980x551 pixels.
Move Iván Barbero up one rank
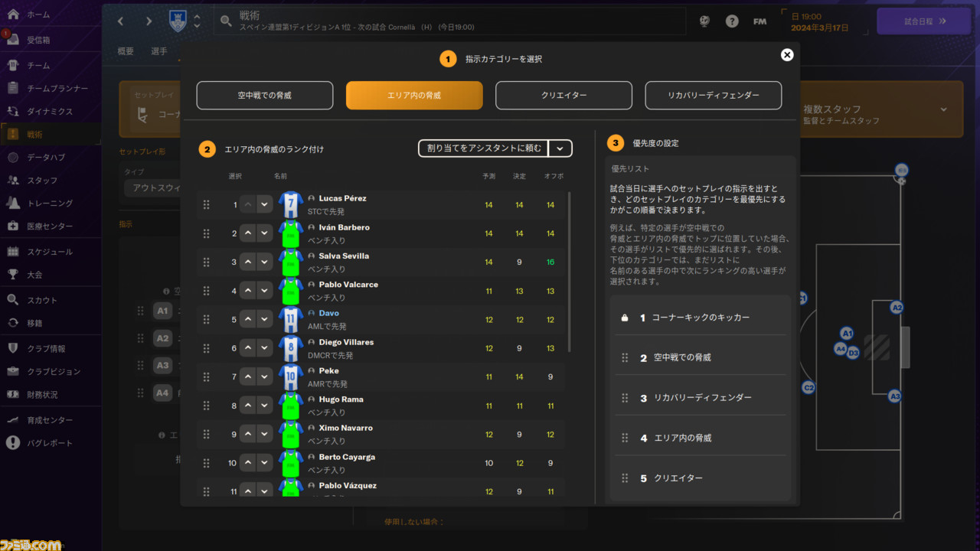click(x=248, y=233)
